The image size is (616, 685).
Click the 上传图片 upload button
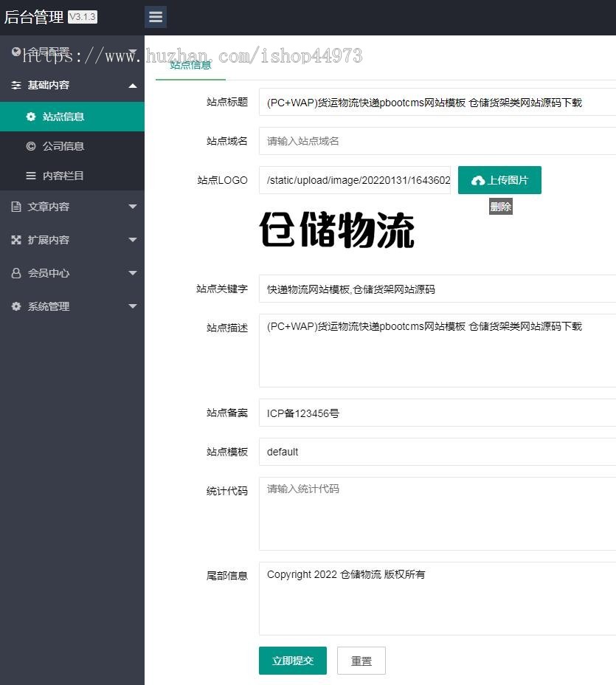click(x=499, y=180)
